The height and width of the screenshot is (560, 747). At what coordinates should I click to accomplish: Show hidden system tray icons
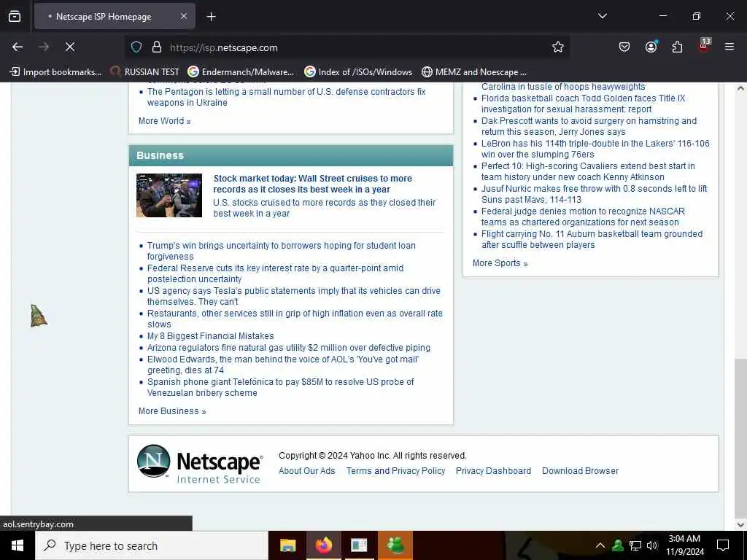[600, 545]
